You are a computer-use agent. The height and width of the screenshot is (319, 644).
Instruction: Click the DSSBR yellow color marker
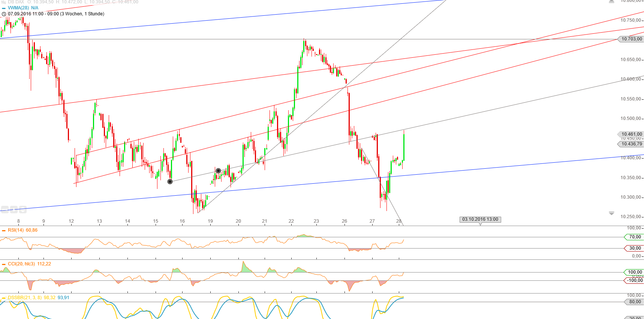pyautogui.click(x=4, y=298)
